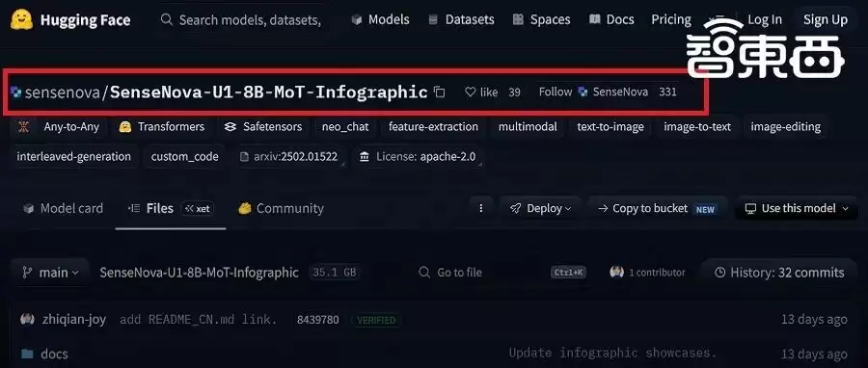Expand the Deploy dropdown
This screenshot has width=868, height=368.
540,208
